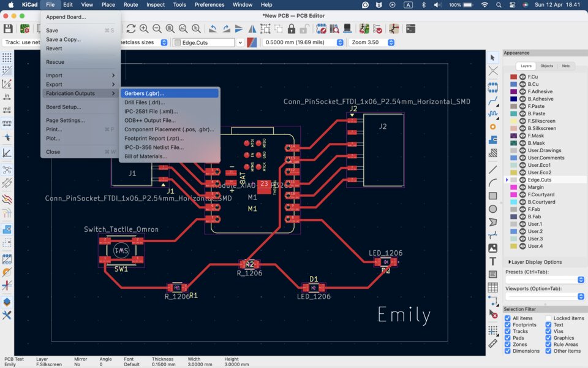Select the Route Tracks tool

click(492, 100)
